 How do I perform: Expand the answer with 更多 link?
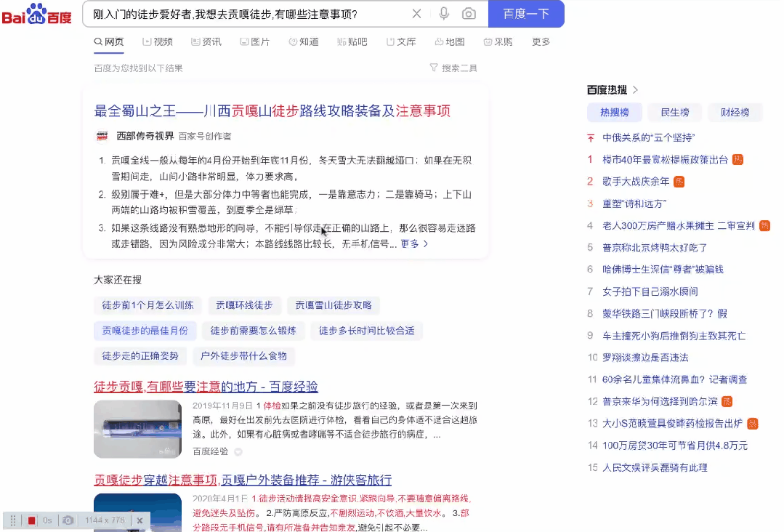click(x=414, y=244)
